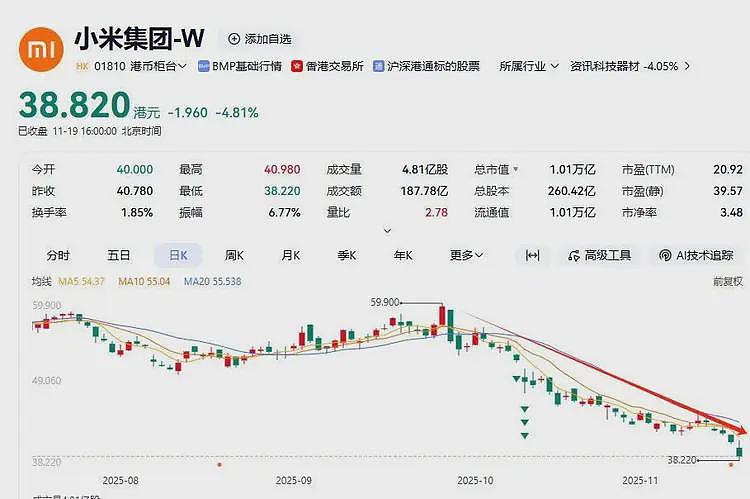Image resolution: width=750 pixels, height=499 pixels.
Task: Click the 流通值 value 1.01万亿
Action: coord(573,212)
